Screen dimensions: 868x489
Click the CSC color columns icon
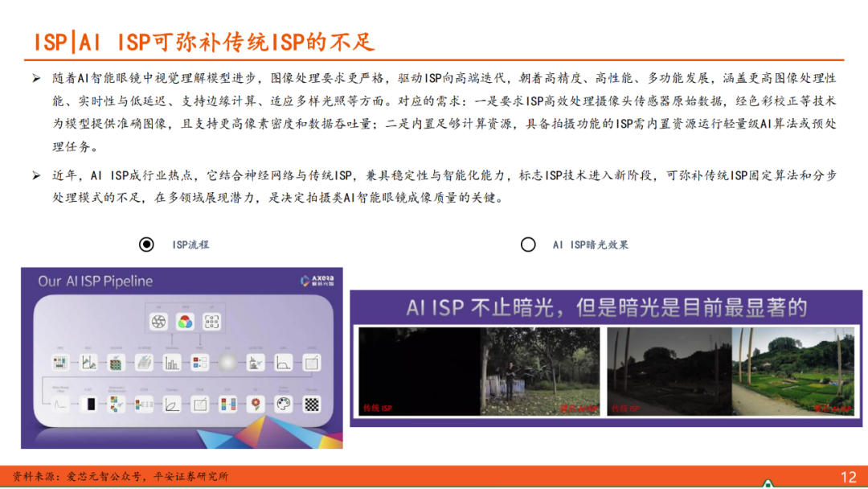[x=227, y=405]
